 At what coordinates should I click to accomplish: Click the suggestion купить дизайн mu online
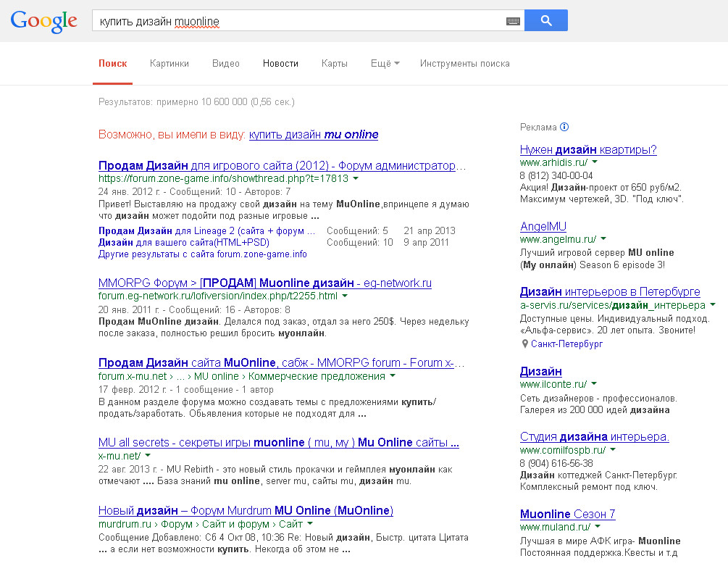(314, 135)
